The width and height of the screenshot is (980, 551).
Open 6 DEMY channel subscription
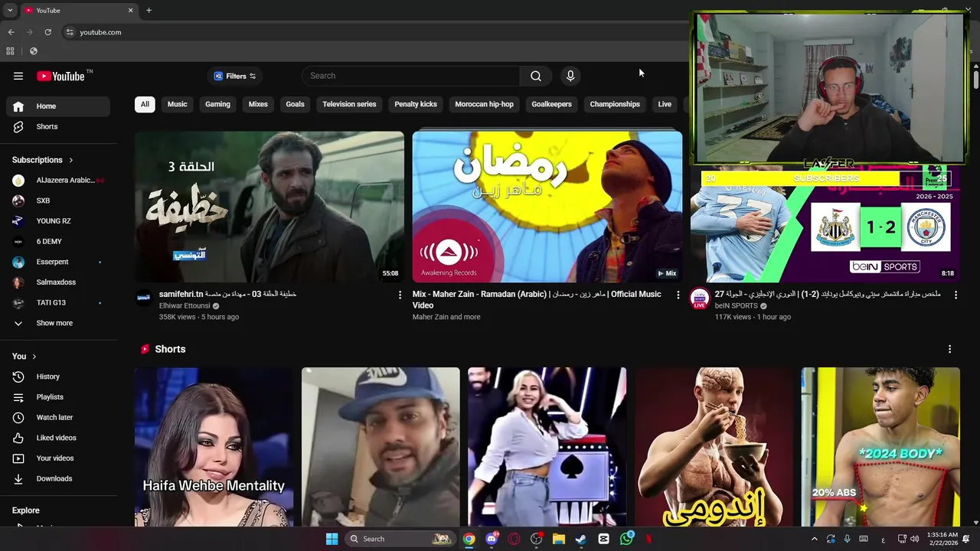[x=58, y=241]
